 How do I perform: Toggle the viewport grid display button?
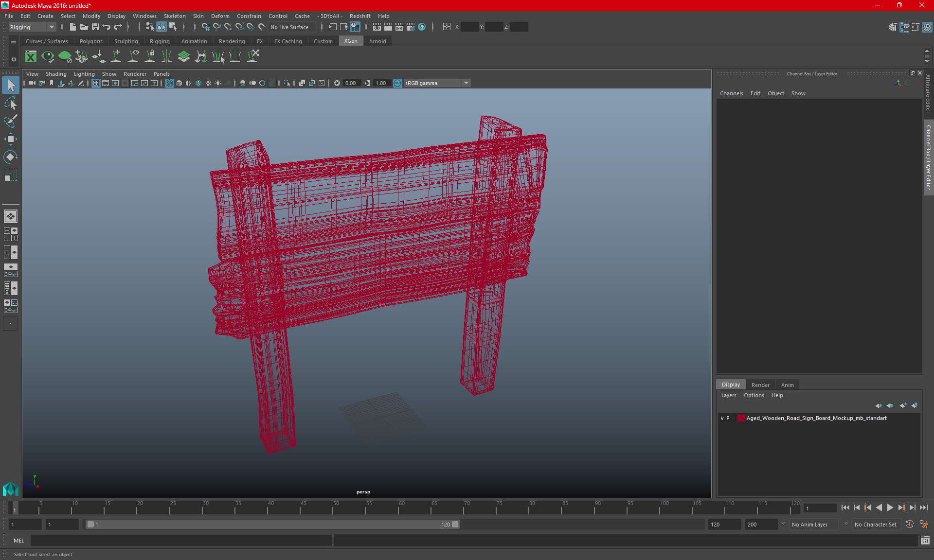click(96, 83)
